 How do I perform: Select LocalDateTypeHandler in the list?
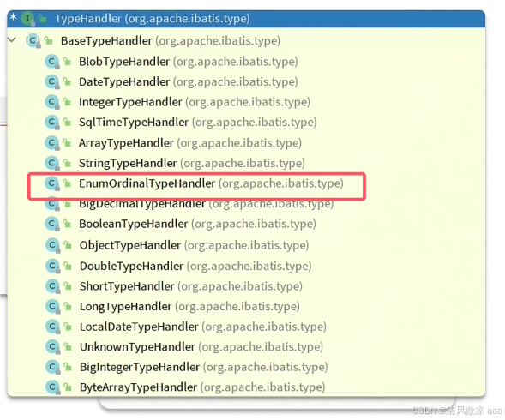tap(203, 327)
